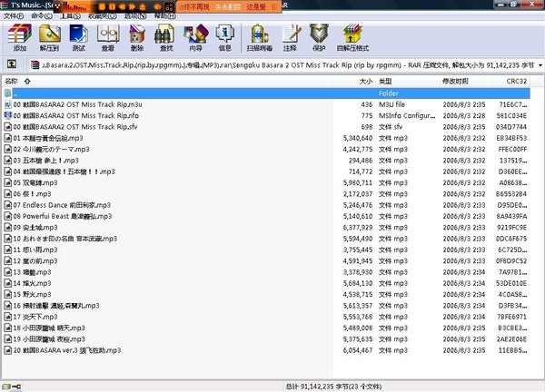Click the eject button in the music player
The width and height of the screenshot is (545, 392).
tap(143, 6)
